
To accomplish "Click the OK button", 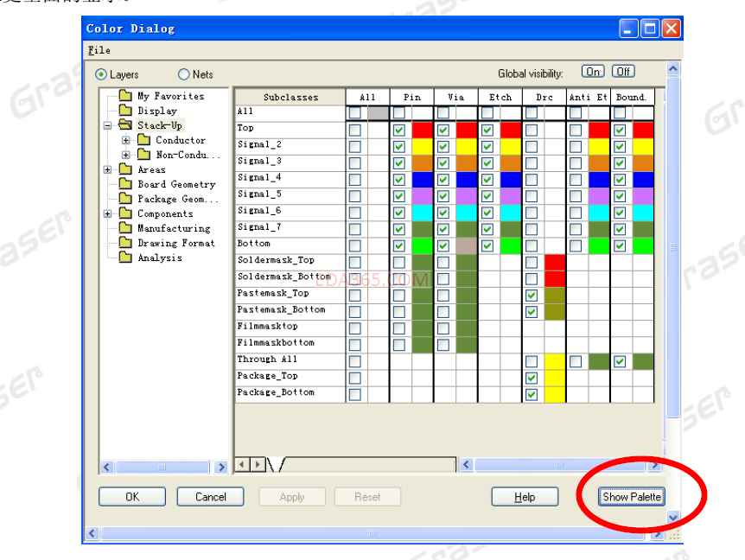I will [x=132, y=497].
